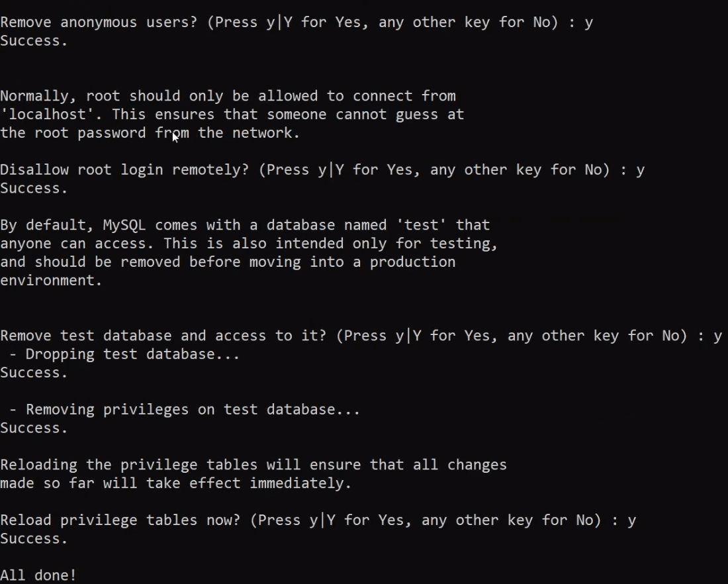Viewport: 728px width, 584px height.
Task: Click the 'Remove anonymous users?' prompt text
Action: tap(99, 23)
